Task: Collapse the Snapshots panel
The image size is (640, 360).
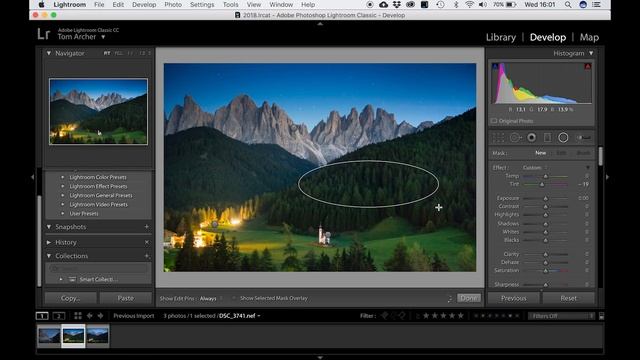Action: click(x=49, y=227)
